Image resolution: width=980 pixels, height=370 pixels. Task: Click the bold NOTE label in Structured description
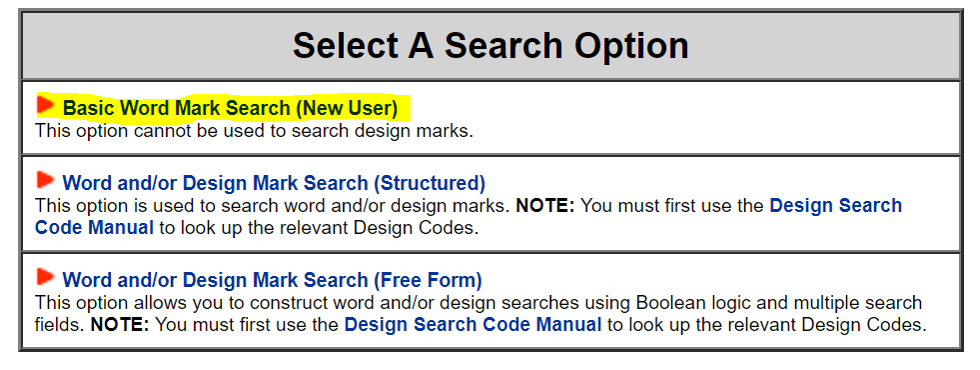[x=544, y=206]
